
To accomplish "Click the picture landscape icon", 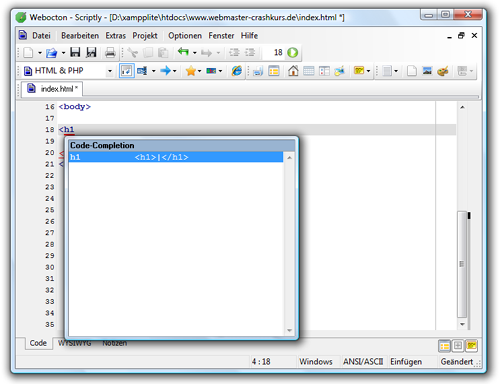I will tap(427, 71).
